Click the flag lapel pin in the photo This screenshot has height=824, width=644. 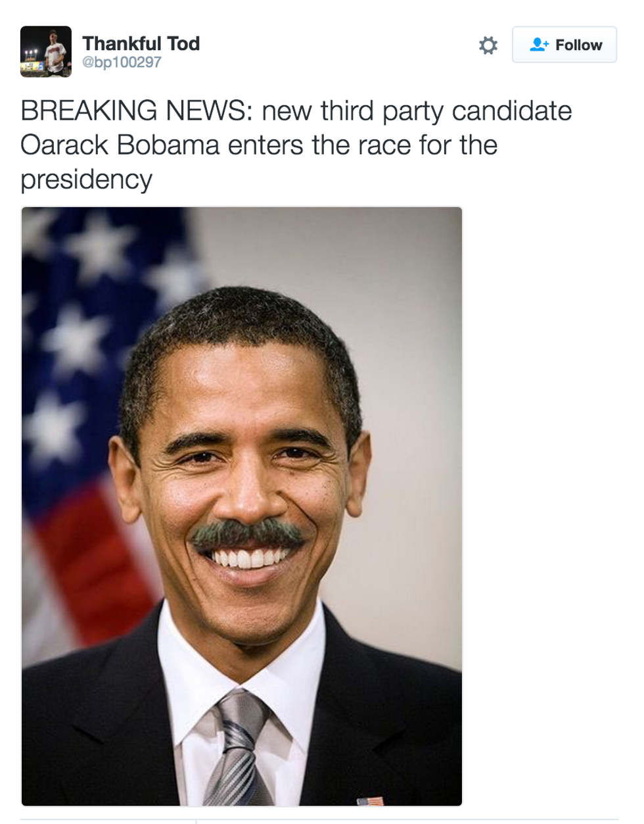pyautogui.click(x=370, y=801)
